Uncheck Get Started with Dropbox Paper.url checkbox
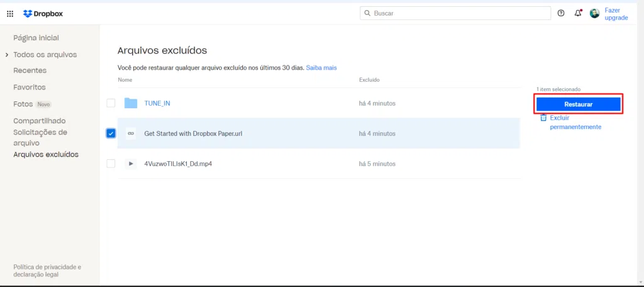The image size is (644, 287). (x=111, y=133)
